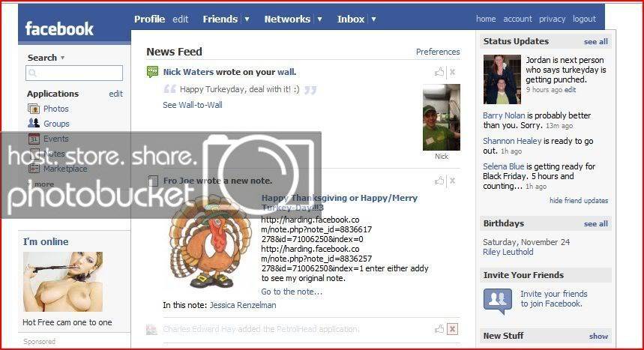Click the Go to the note link
The height and width of the screenshot is (350, 644).
[x=292, y=292]
